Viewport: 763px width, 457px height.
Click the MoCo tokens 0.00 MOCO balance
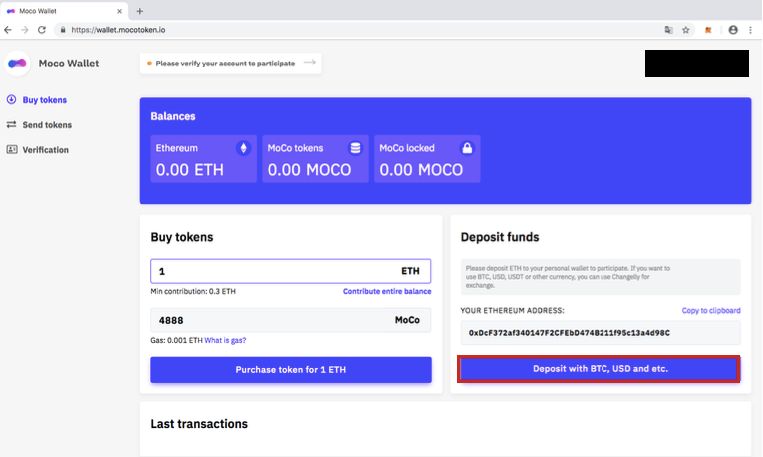click(x=309, y=170)
